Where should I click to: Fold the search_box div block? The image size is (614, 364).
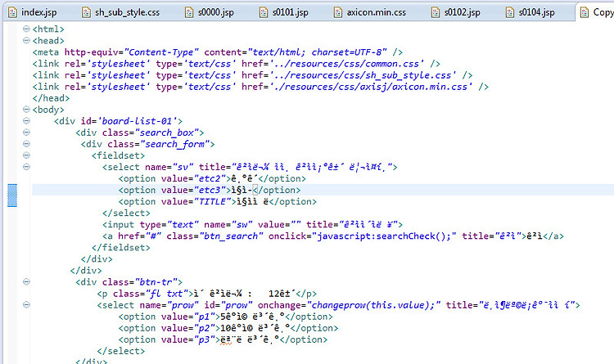pyautogui.click(x=26, y=133)
